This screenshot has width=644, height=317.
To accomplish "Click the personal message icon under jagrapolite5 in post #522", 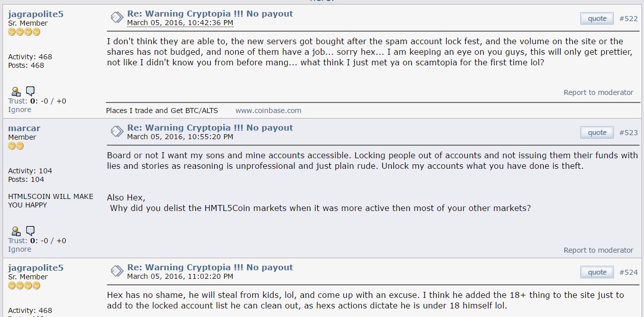I will (30, 91).
